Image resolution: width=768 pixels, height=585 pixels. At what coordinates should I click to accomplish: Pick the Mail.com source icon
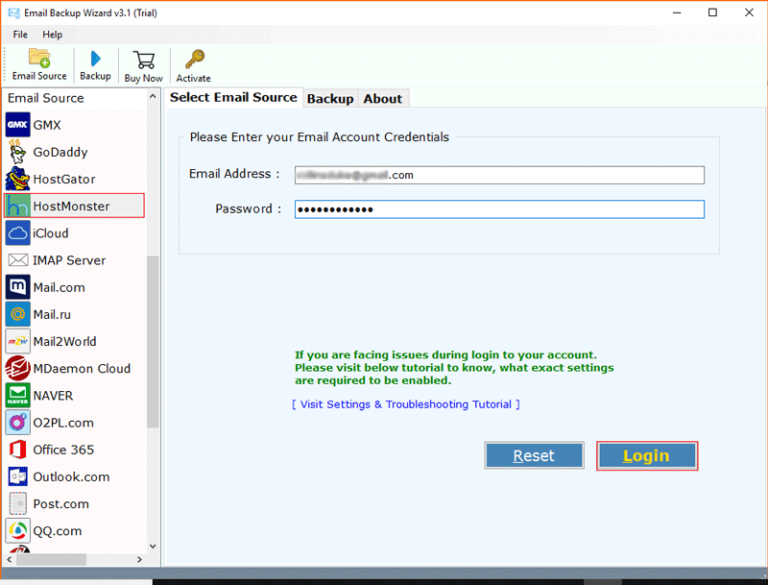click(x=18, y=287)
